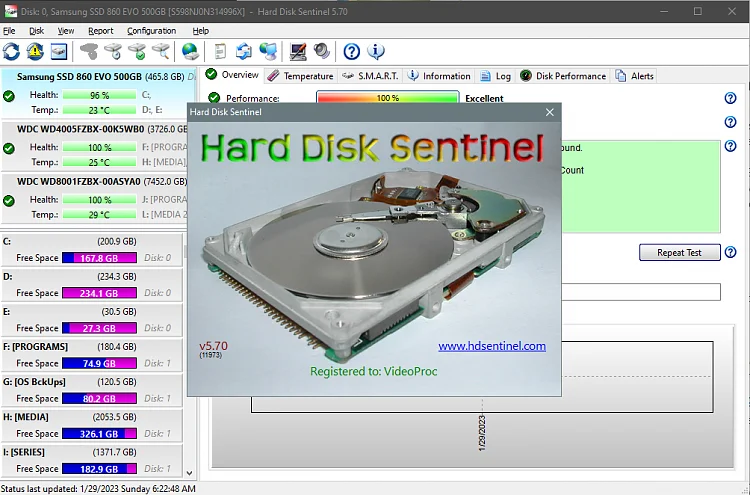The width and height of the screenshot is (750, 495).
Task: Open the Help menu
Action: coord(200,31)
